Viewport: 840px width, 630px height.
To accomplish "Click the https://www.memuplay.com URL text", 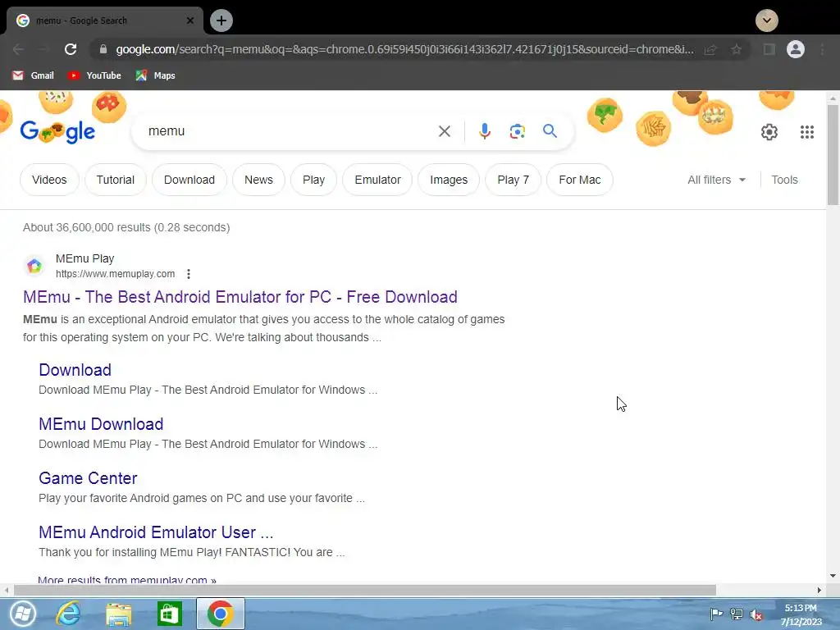I will (x=115, y=274).
